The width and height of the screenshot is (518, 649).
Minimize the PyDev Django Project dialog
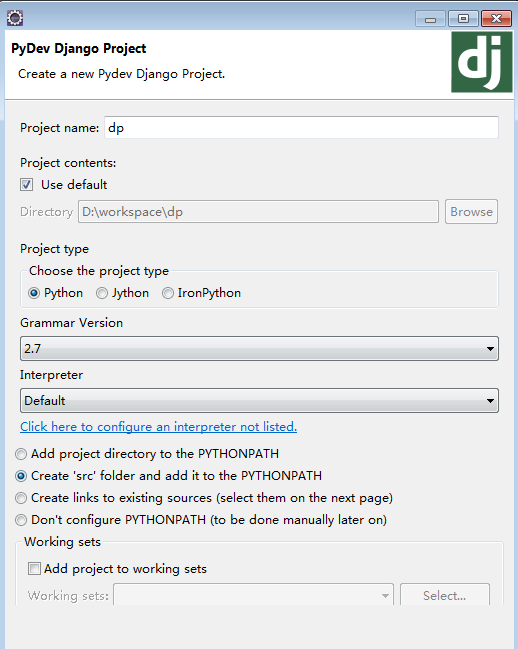pos(430,19)
